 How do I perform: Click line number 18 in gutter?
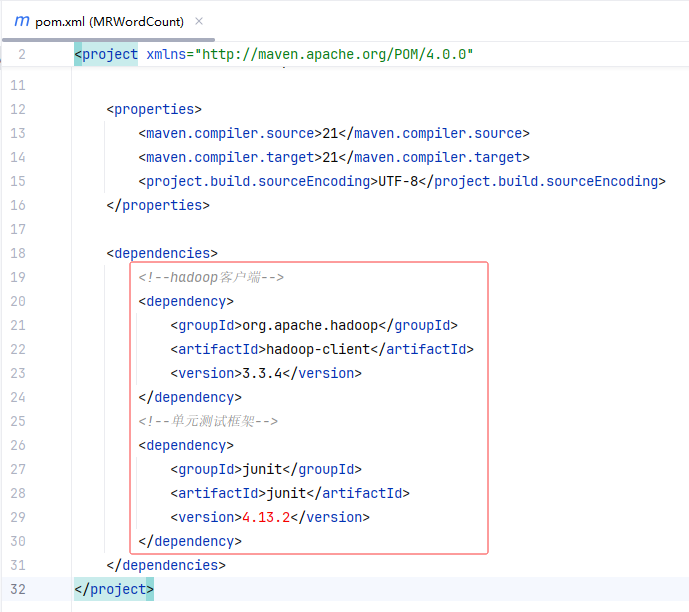click(x=18, y=253)
